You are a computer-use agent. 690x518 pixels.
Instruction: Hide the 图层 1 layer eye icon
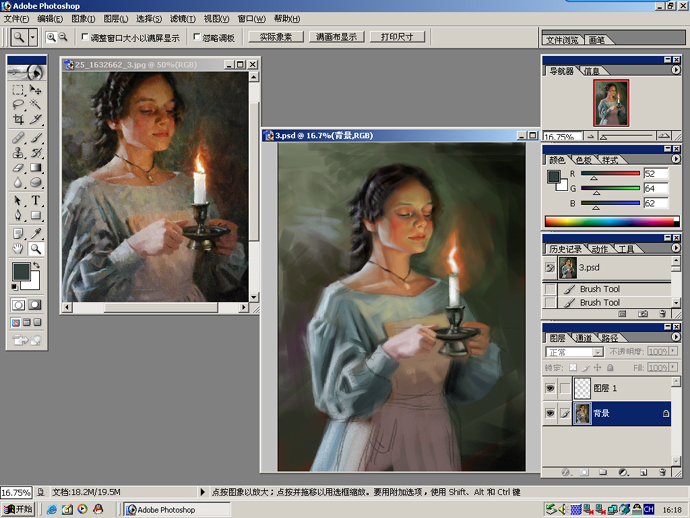pos(550,388)
